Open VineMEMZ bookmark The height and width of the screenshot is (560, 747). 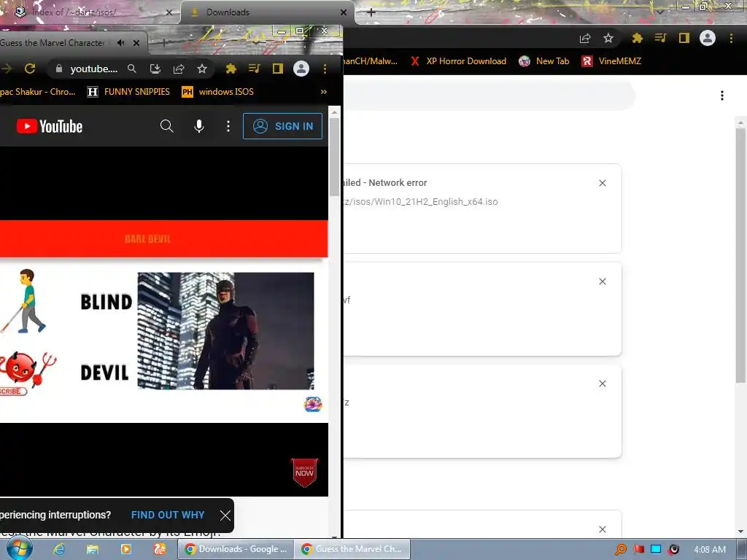pyautogui.click(x=611, y=61)
